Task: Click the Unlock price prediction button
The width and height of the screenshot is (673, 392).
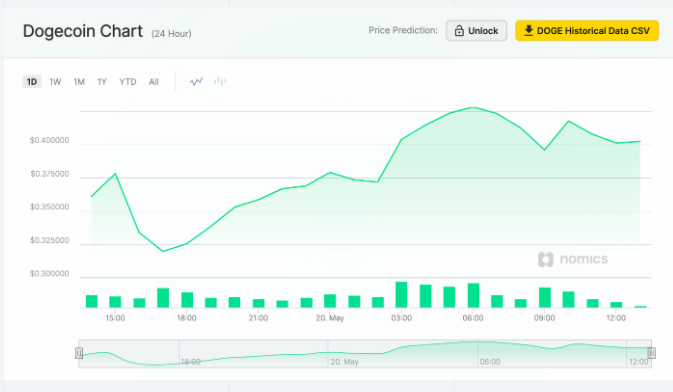Action: (476, 30)
